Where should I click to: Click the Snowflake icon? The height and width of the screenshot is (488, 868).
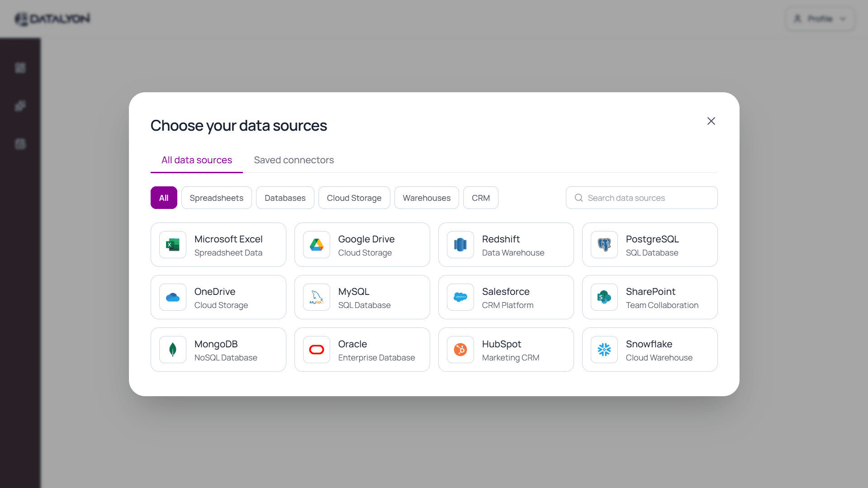[x=604, y=350]
